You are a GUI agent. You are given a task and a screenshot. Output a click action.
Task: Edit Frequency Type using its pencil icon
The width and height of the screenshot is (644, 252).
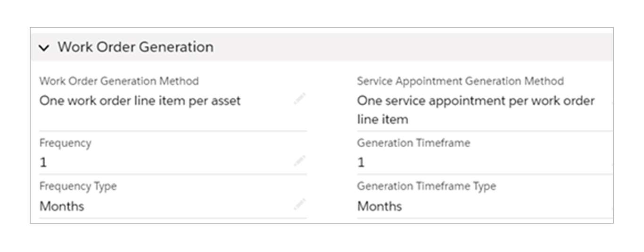[300, 205]
